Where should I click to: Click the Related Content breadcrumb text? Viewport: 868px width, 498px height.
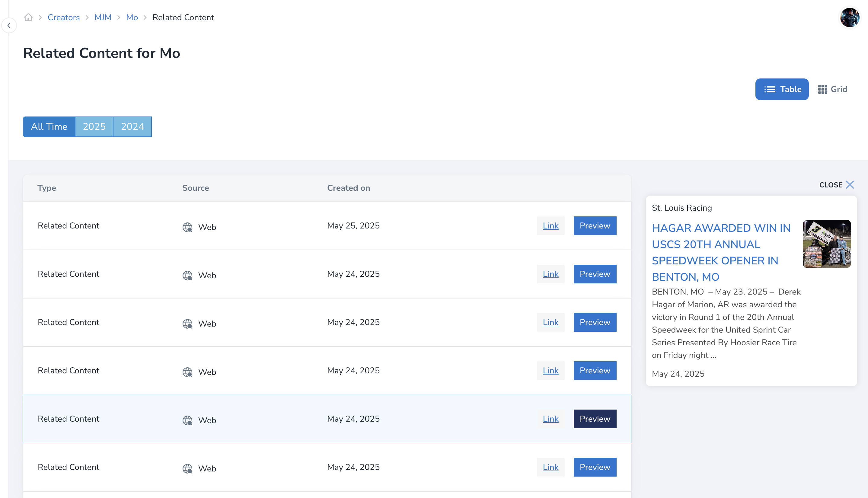183,18
